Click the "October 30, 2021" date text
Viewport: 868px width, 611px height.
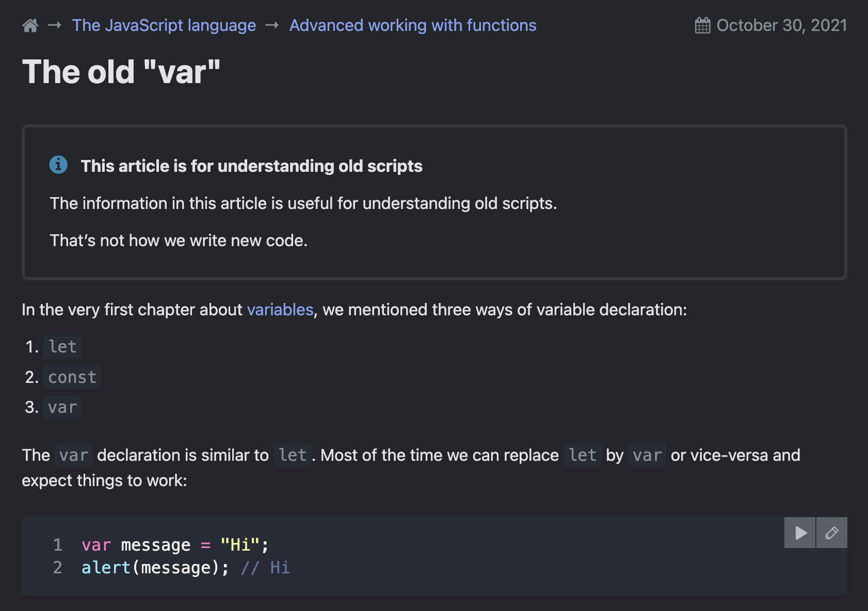[x=781, y=25]
